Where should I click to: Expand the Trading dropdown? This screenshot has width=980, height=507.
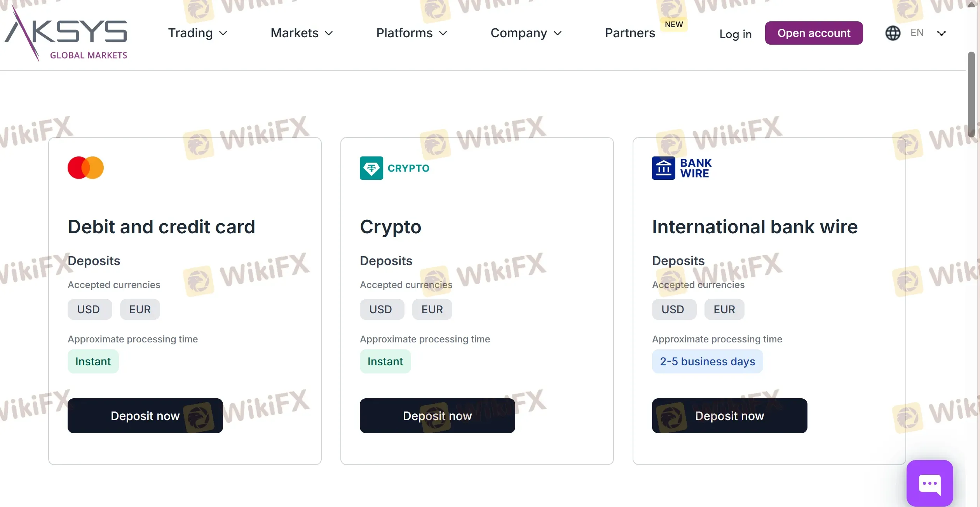(x=197, y=33)
